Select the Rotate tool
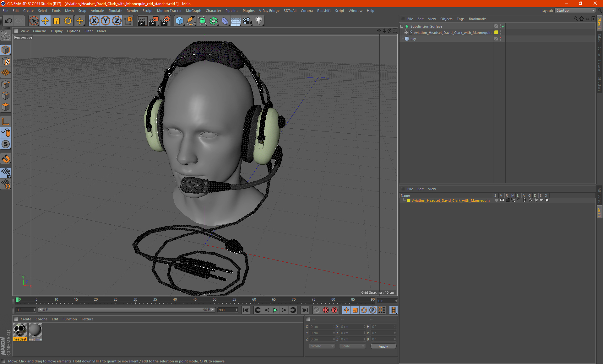Image resolution: width=603 pixels, height=364 pixels. [68, 21]
